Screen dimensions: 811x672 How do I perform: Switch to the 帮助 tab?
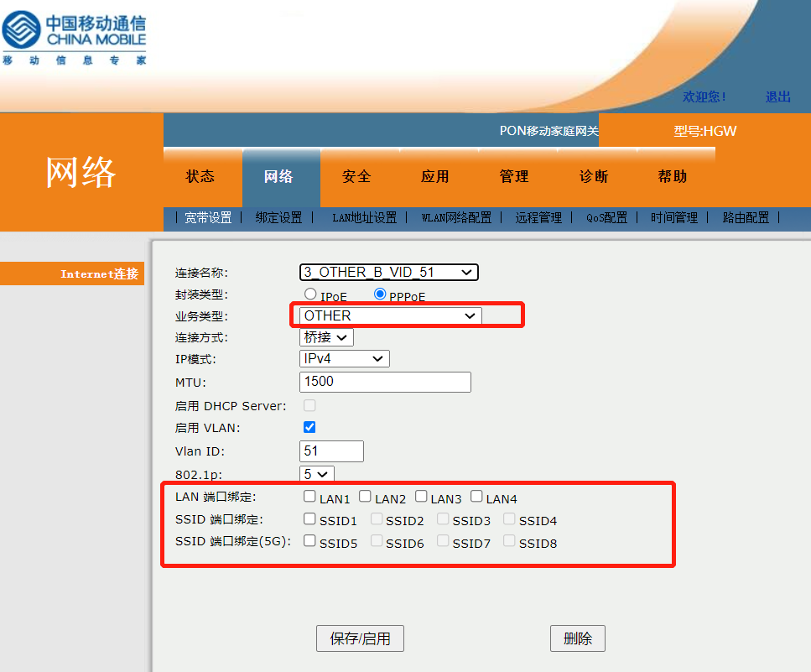pos(673,176)
